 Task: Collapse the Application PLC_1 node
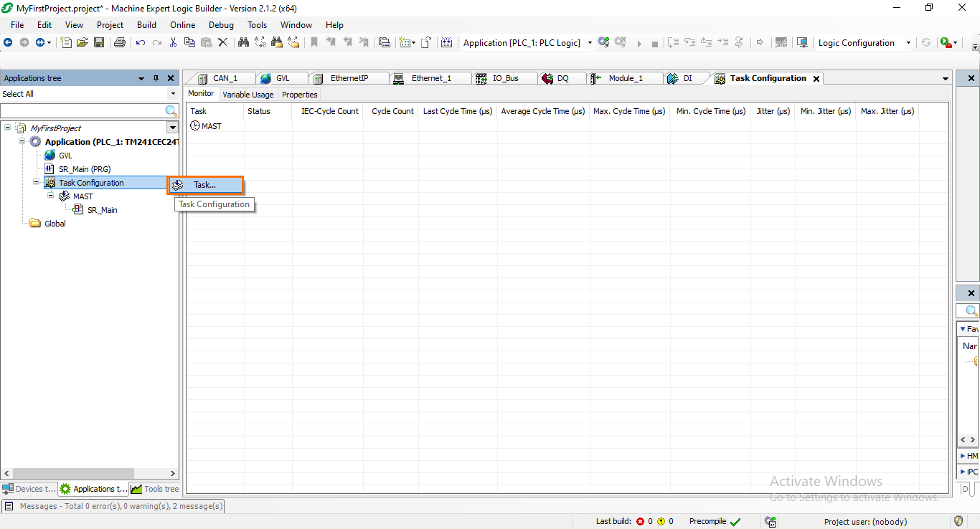pyautogui.click(x=22, y=141)
